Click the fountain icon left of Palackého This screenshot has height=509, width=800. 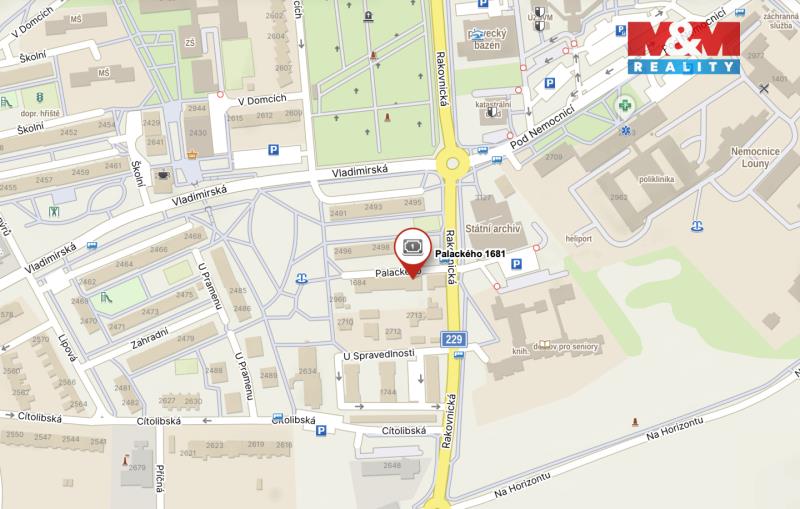(x=302, y=278)
